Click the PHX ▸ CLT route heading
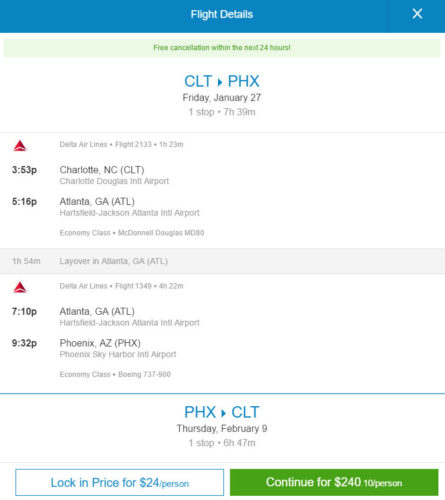Image resolution: width=445 pixels, height=500 pixels. (222, 412)
